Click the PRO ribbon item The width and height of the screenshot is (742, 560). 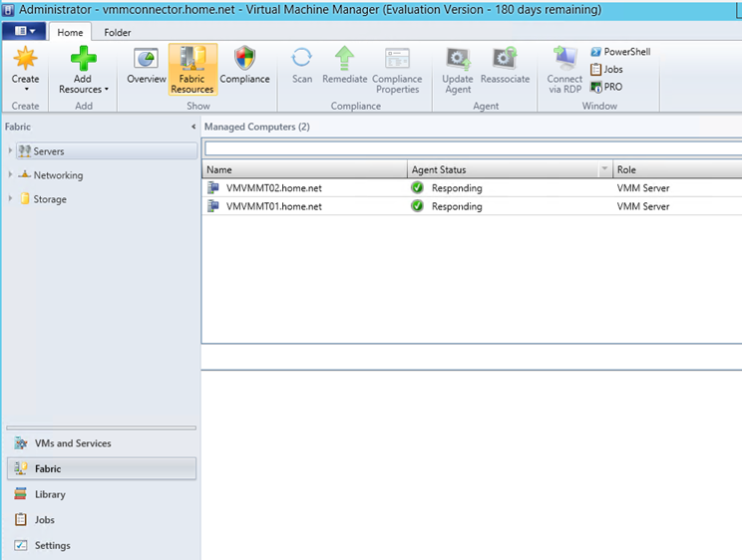(x=606, y=87)
